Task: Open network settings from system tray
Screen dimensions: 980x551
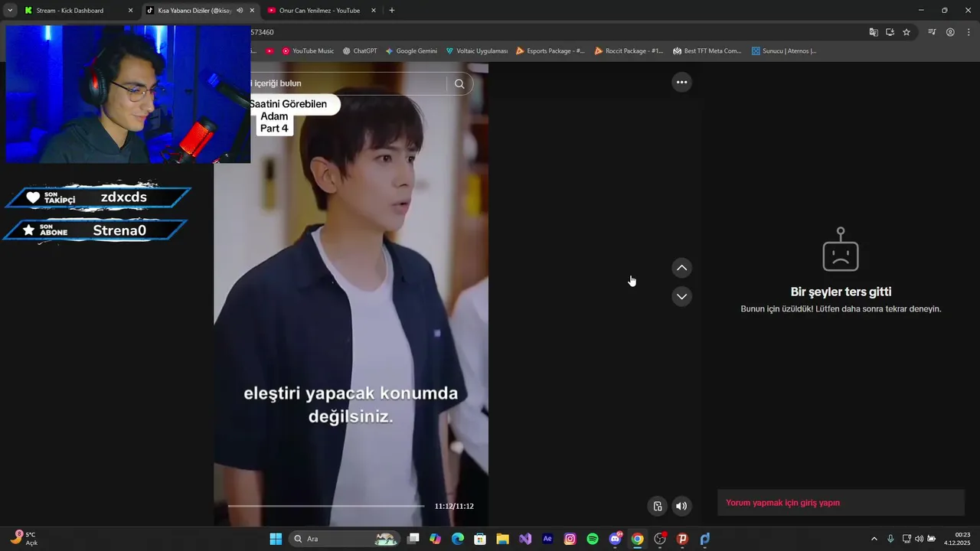Action: (x=906, y=539)
